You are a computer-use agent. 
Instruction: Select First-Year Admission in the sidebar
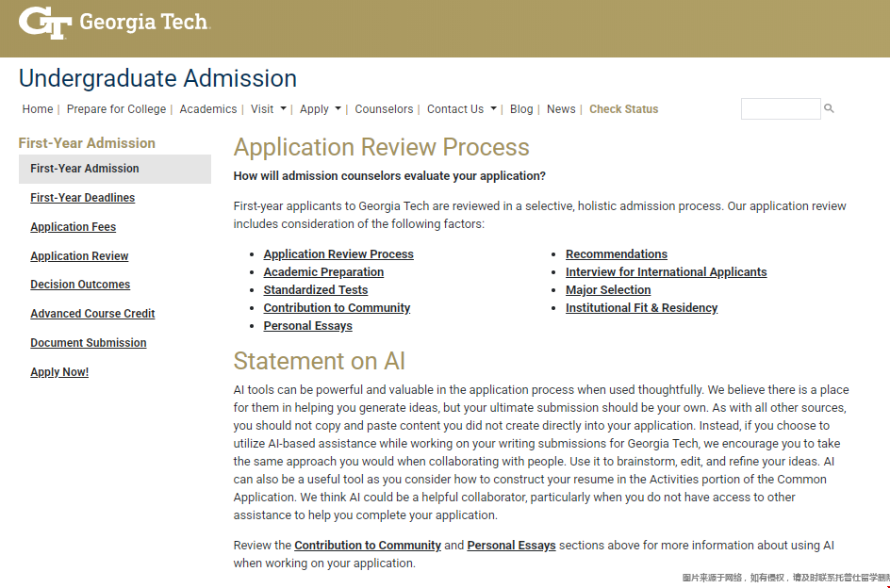pos(85,169)
